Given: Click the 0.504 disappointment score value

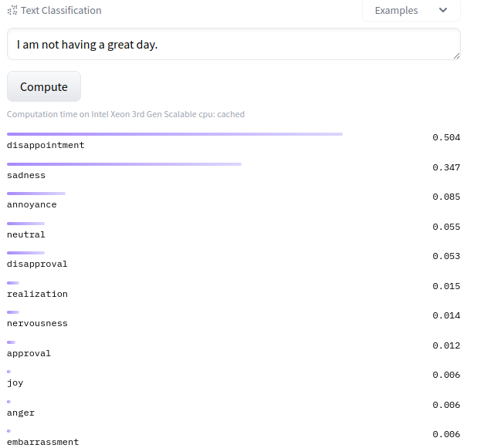Looking at the screenshot, I should click(x=446, y=137).
